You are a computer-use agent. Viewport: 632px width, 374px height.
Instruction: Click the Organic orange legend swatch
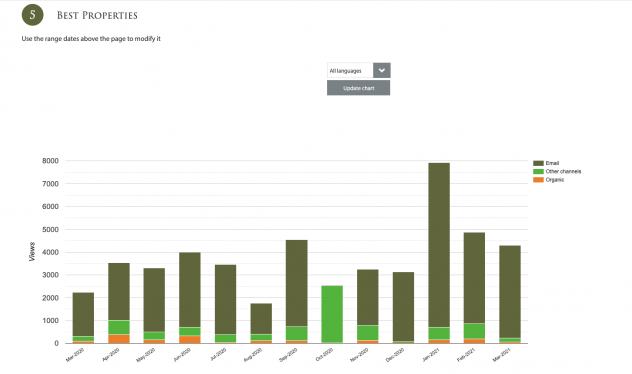coord(538,180)
